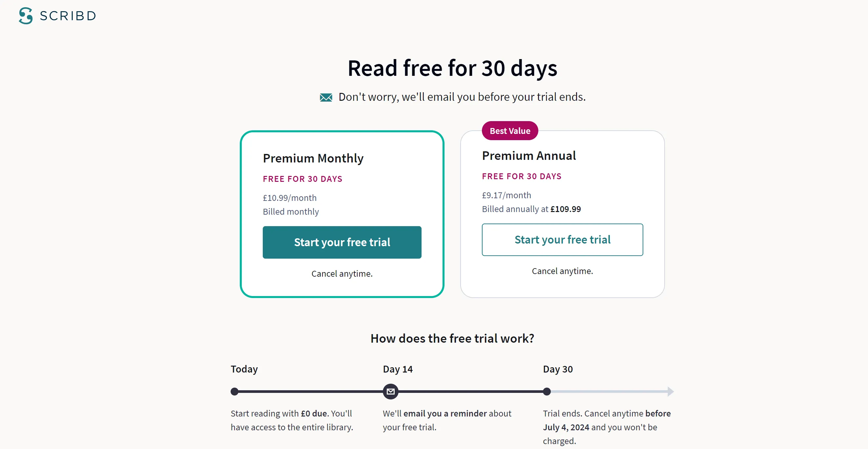Click the Today timeline dot
The width and height of the screenshot is (868, 449).
[235, 391]
